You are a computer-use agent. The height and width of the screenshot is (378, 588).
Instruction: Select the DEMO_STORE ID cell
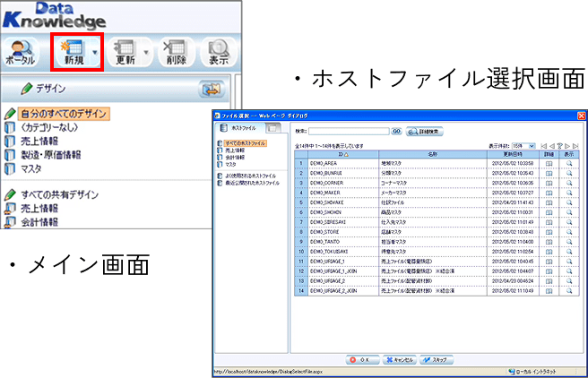[343, 232]
